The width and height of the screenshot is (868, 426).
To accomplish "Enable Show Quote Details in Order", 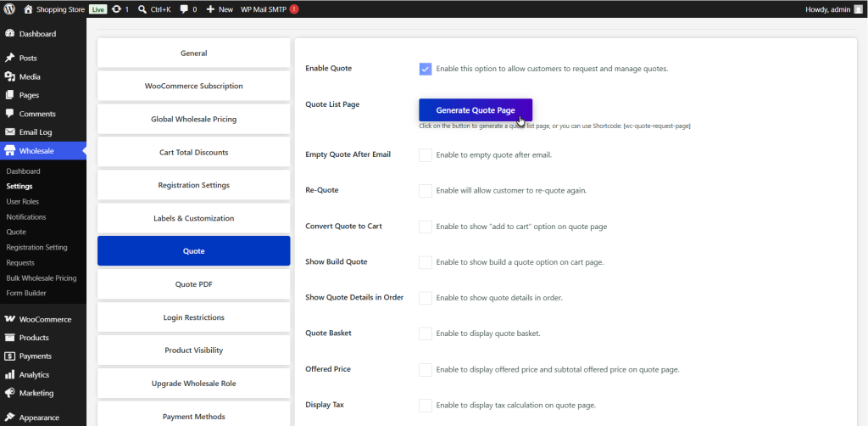I will 426,298.
